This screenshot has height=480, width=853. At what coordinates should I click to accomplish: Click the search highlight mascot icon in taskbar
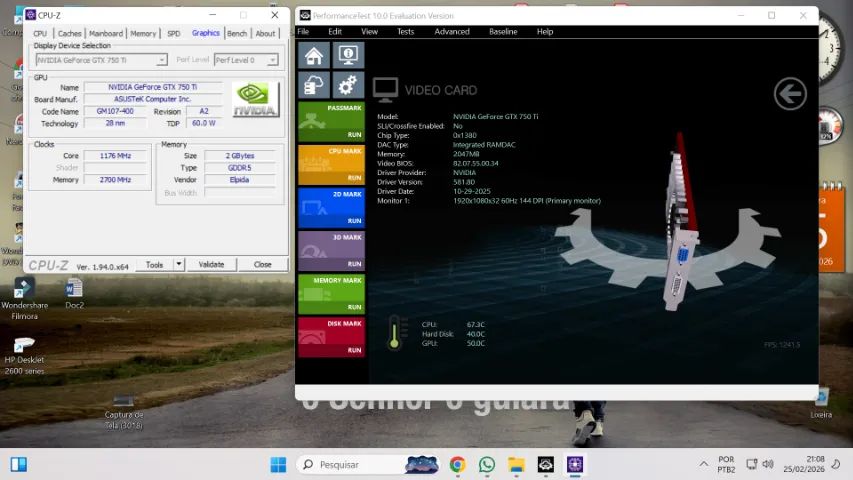tap(422, 465)
